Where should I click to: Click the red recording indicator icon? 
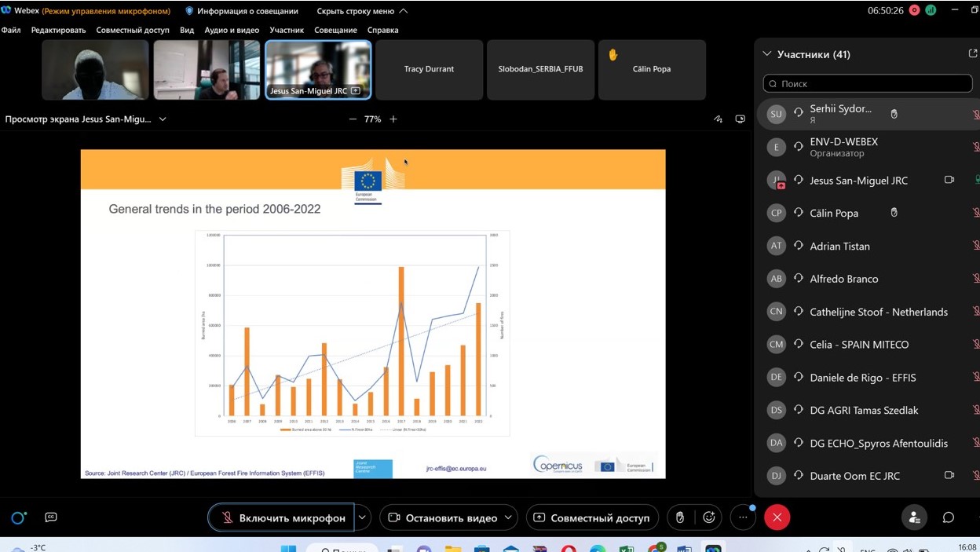click(914, 11)
